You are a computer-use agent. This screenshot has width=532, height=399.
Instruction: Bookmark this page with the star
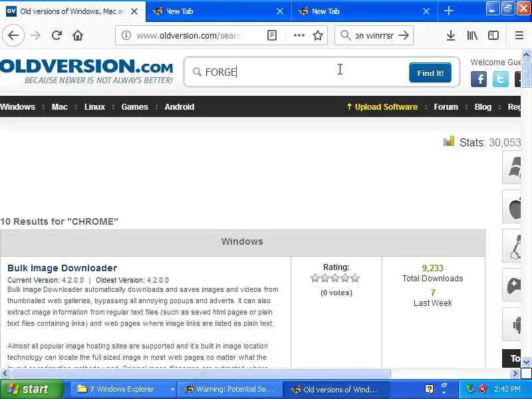tap(318, 35)
